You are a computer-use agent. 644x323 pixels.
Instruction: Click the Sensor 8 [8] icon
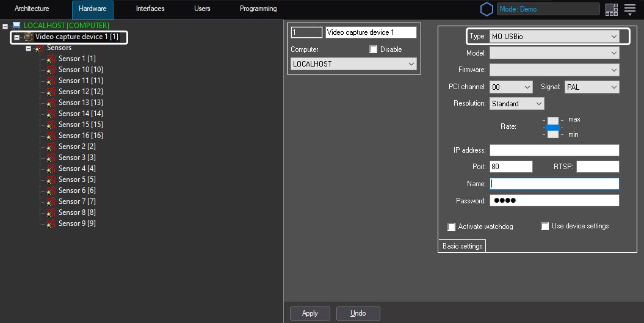coord(51,213)
